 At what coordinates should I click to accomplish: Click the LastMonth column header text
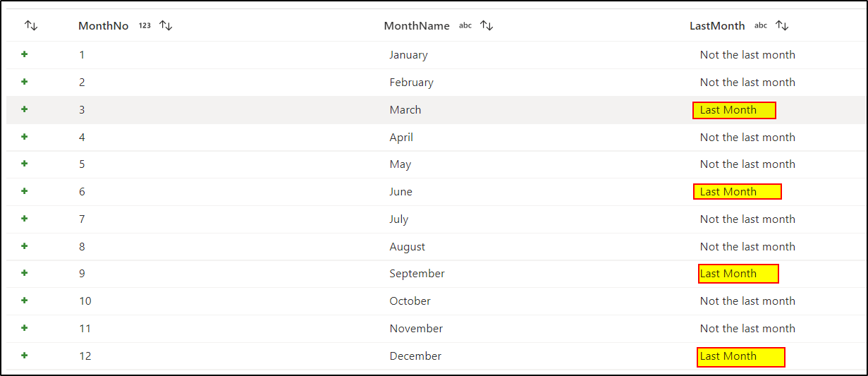pyautogui.click(x=717, y=25)
